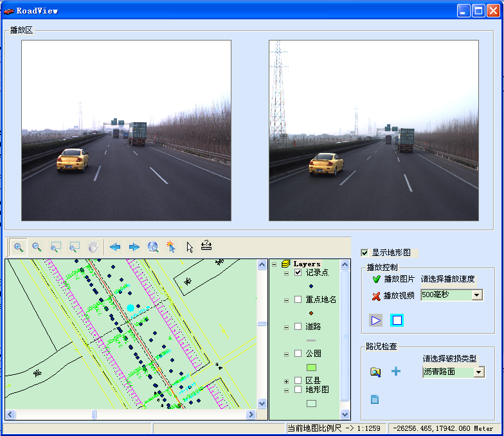The width and height of the screenshot is (504, 436).
Task: Click the full extent globe icon
Action: point(153,247)
